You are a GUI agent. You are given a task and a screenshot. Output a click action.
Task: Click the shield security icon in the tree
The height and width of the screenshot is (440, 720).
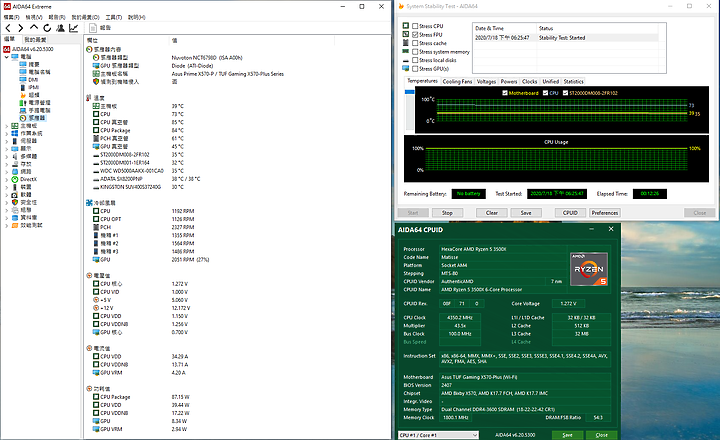[x=15, y=202]
